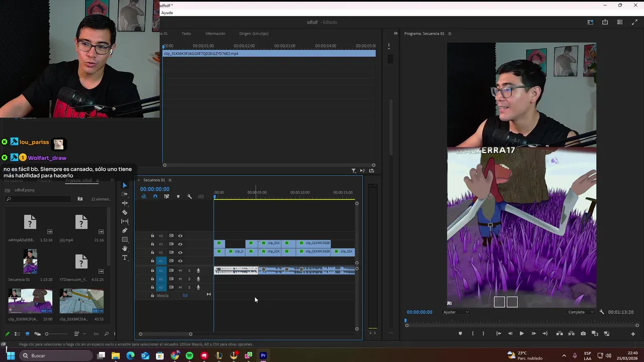Screen dimensions: 644x362
Task: Open Program monitor settings wrench
Action: pos(602,312)
